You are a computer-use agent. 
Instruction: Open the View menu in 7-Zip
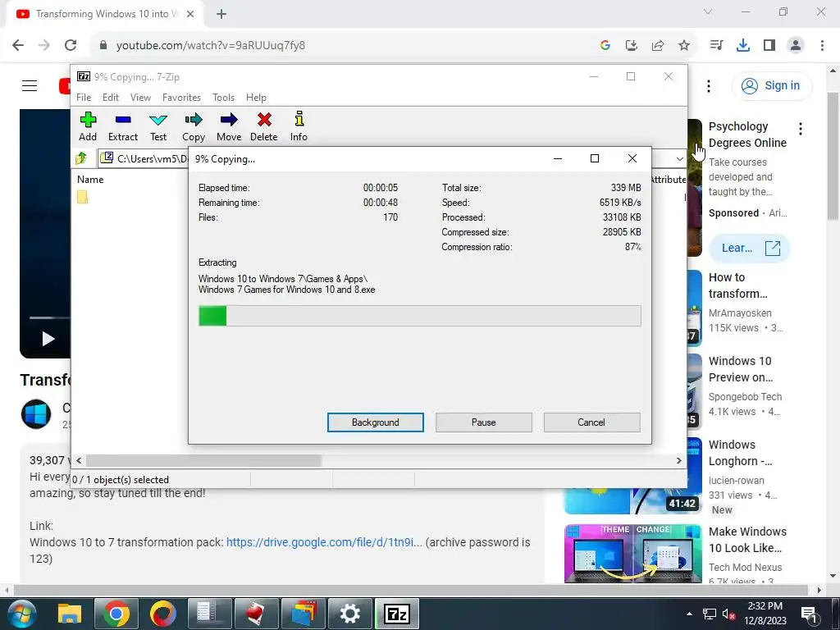(x=140, y=98)
